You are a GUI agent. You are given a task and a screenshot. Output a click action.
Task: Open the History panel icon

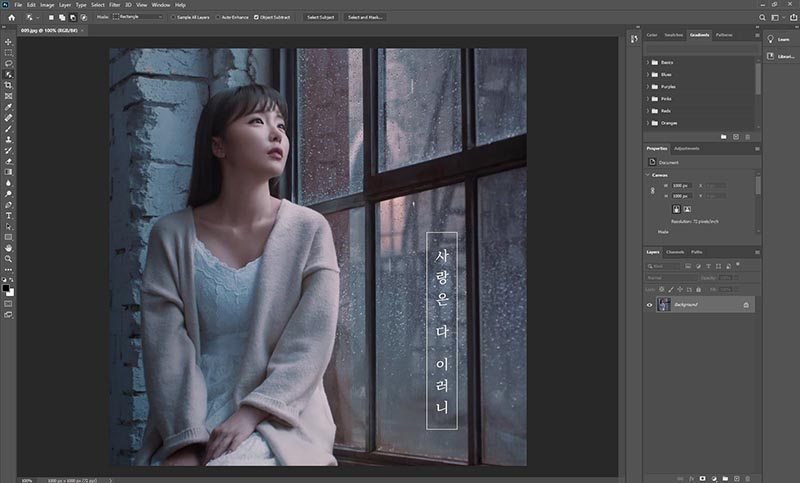point(634,39)
